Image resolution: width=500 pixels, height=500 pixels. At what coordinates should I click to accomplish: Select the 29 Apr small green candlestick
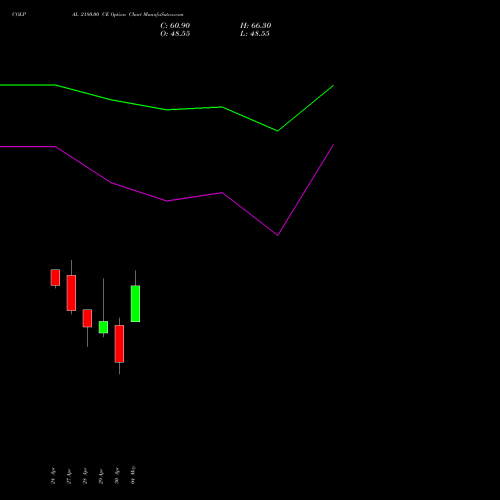tap(103, 327)
